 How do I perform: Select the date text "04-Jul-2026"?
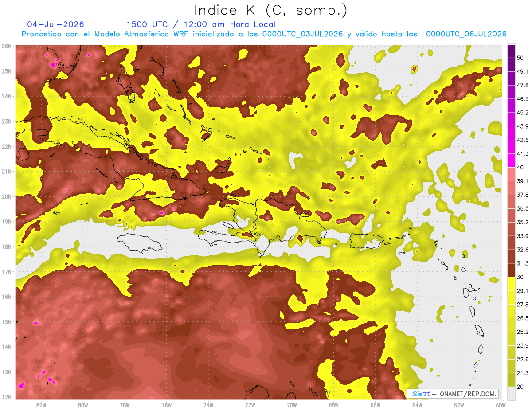click(55, 24)
